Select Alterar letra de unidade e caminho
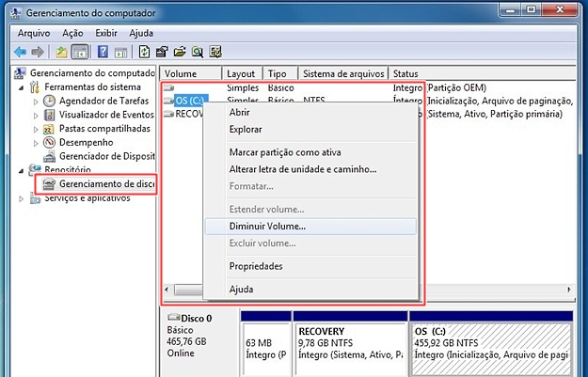 click(x=311, y=169)
